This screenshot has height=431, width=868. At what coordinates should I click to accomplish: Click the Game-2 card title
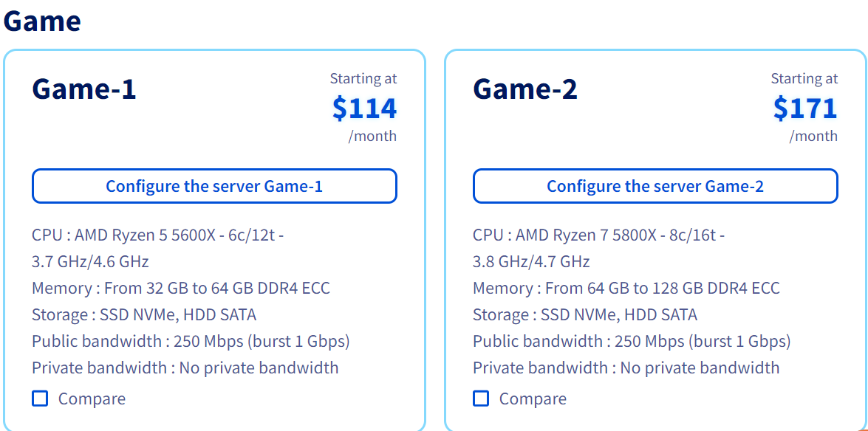pos(525,89)
